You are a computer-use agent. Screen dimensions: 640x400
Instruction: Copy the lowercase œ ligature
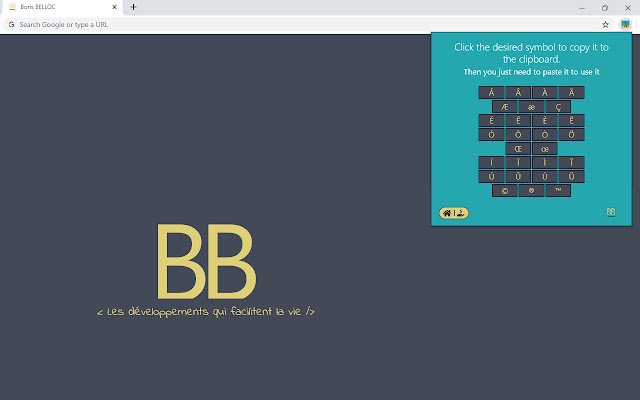pos(545,149)
